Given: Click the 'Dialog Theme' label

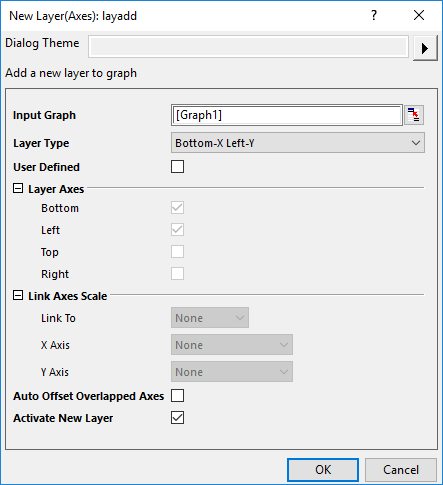Looking at the screenshot, I should coord(42,43).
